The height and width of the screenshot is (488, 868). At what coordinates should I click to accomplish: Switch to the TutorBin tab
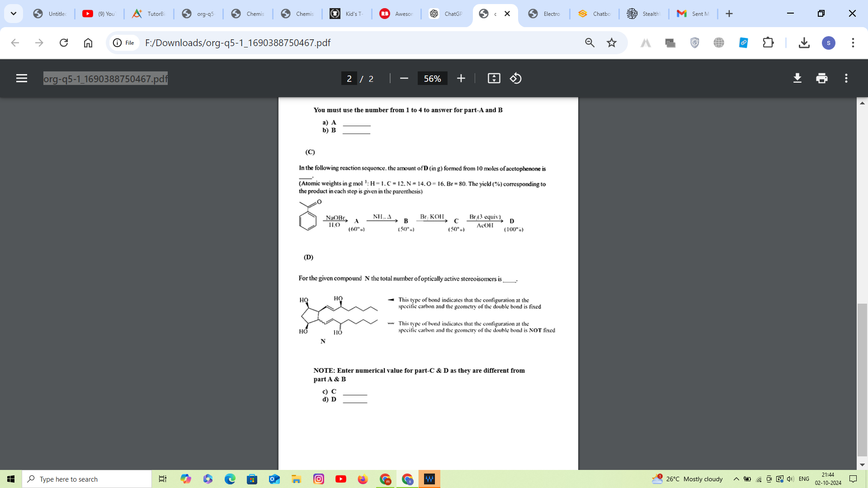click(148, 14)
